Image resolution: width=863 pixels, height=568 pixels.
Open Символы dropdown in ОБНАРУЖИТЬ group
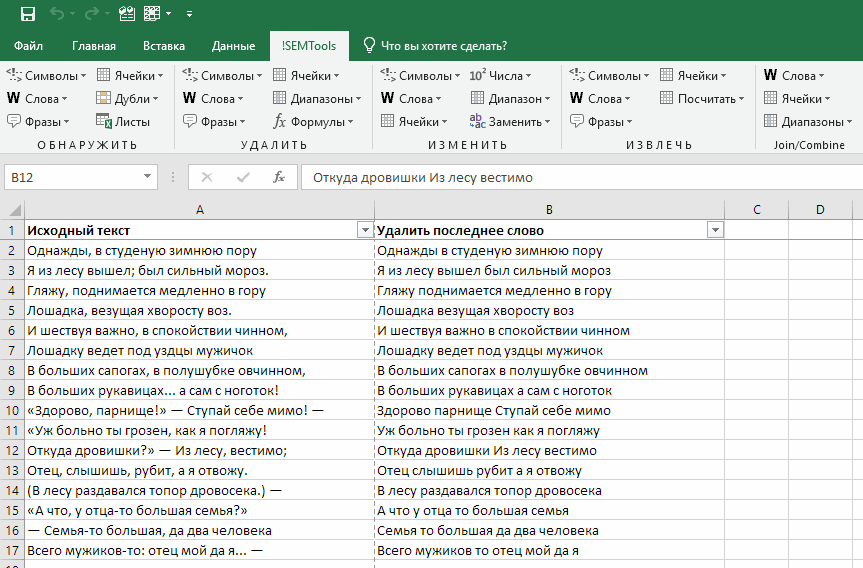click(x=46, y=75)
